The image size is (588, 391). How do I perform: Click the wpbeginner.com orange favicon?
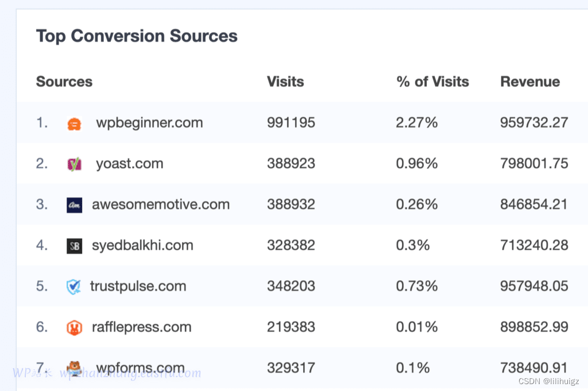click(74, 123)
